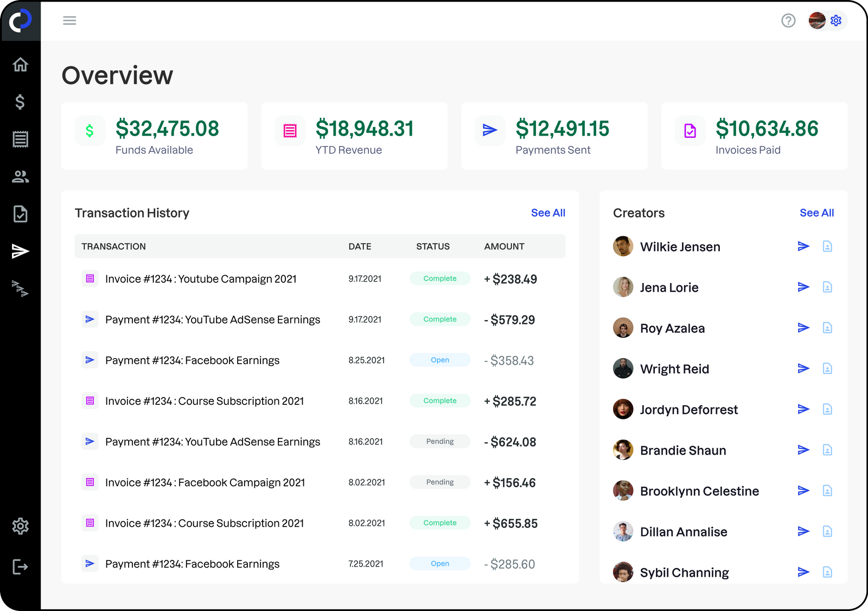The width and height of the screenshot is (868, 611).
Task: Open approvals via the document-check sidebar icon
Action: point(21,214)
